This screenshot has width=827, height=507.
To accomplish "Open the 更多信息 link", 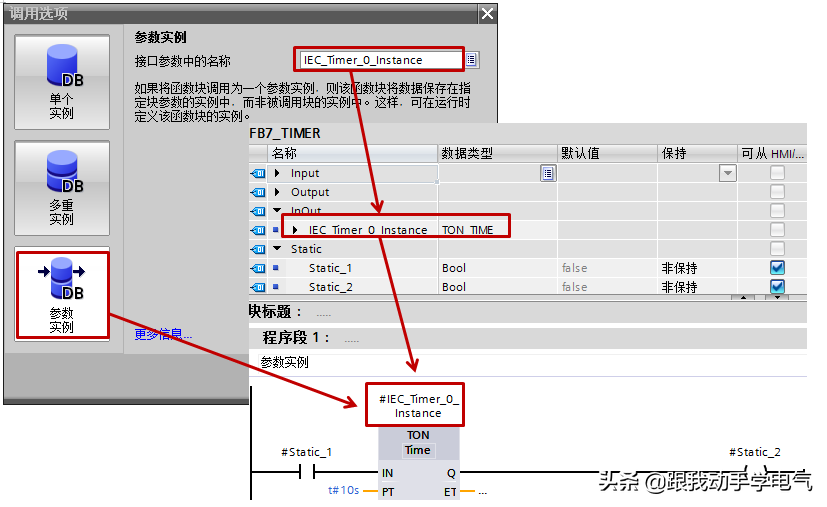I will click(163, 334).
